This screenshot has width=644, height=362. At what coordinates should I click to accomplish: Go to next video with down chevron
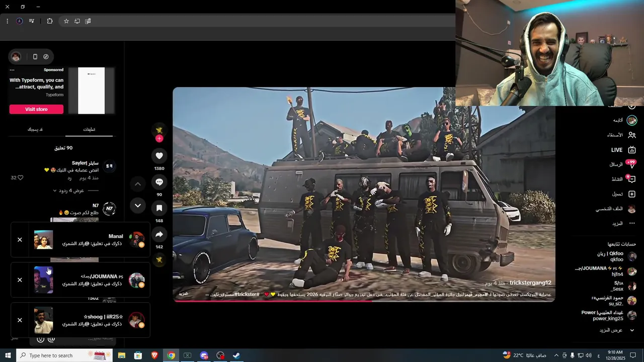(137, 205)
